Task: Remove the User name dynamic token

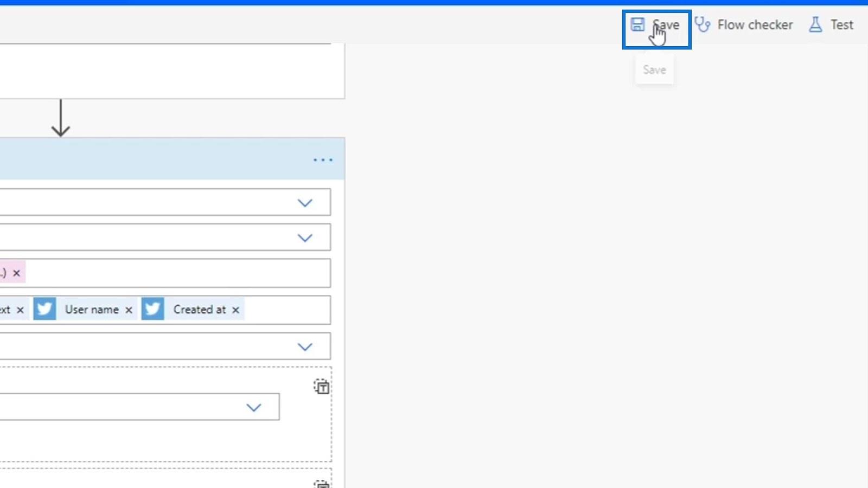Action: pos(129,310)
